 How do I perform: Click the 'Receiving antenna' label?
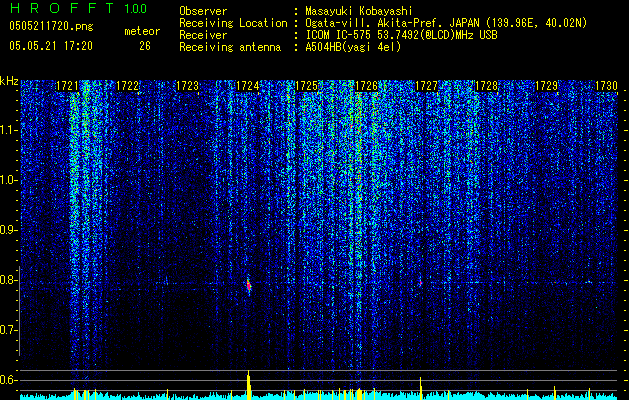pyautogui.click(x=230, y=47)
